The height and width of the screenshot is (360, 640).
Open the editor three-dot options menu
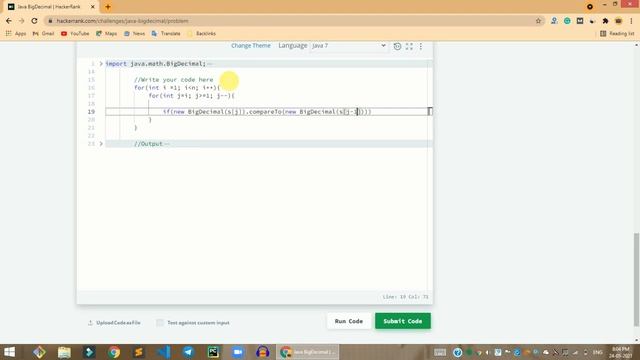coord(421,46)
